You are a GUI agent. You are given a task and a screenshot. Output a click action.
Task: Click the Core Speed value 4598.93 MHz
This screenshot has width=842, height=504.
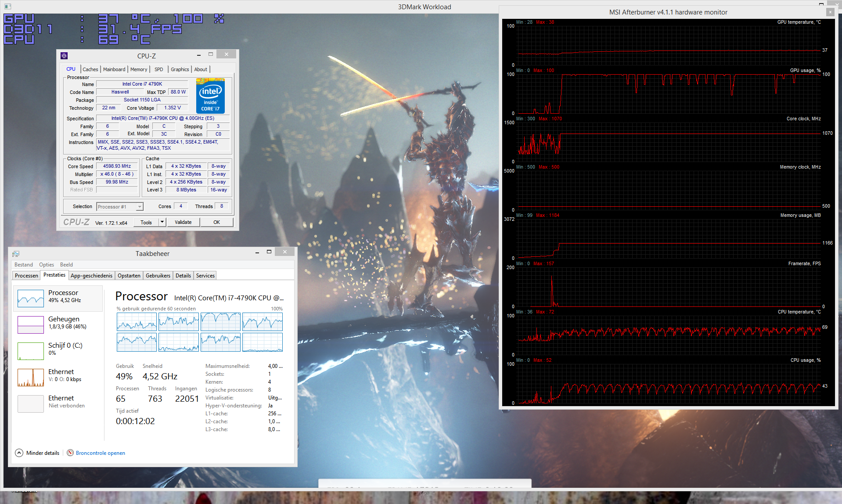(x=117, y=166)
